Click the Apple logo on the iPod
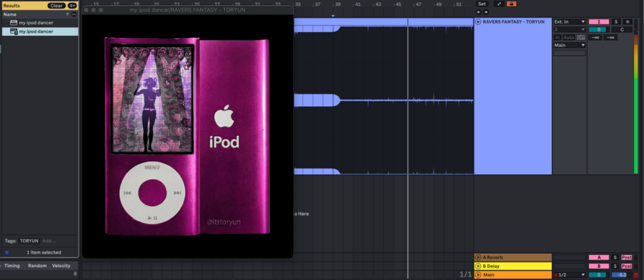Image resolution: width=644 pixels, height=280 pixels. tap(224, 116)
